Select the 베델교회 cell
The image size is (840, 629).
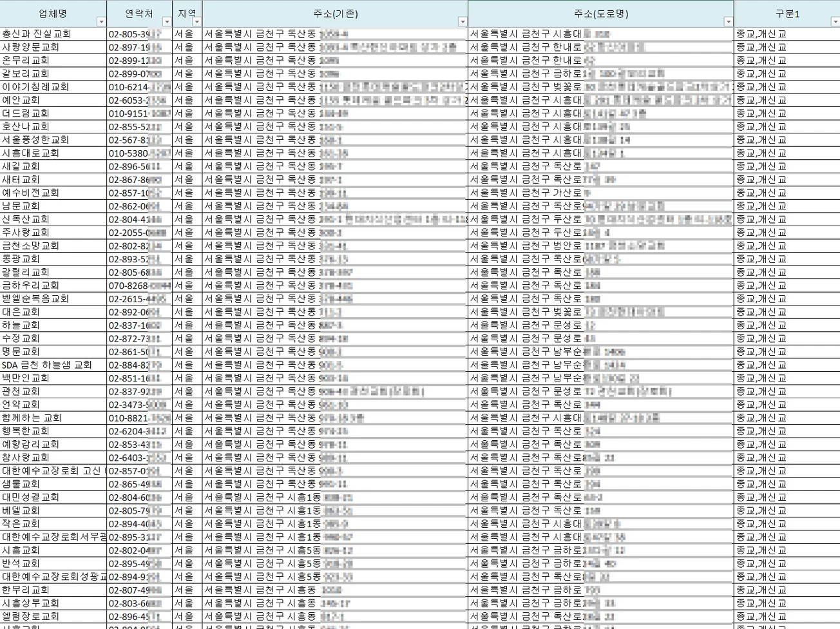[53, 510]
